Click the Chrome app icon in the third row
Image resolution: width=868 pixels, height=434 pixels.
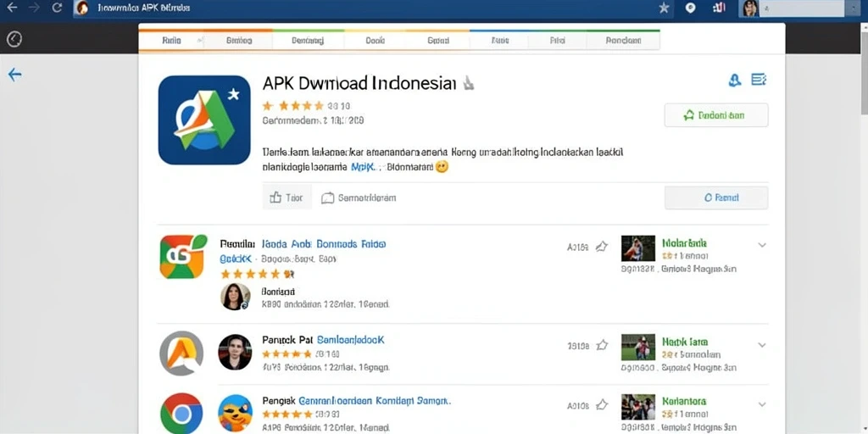tap(181, 414)
